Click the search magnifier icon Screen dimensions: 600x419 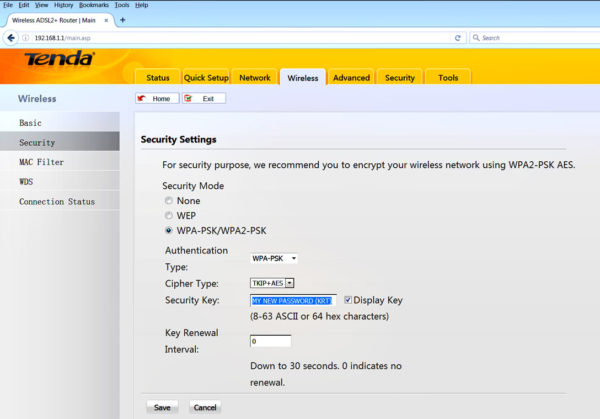475,38
